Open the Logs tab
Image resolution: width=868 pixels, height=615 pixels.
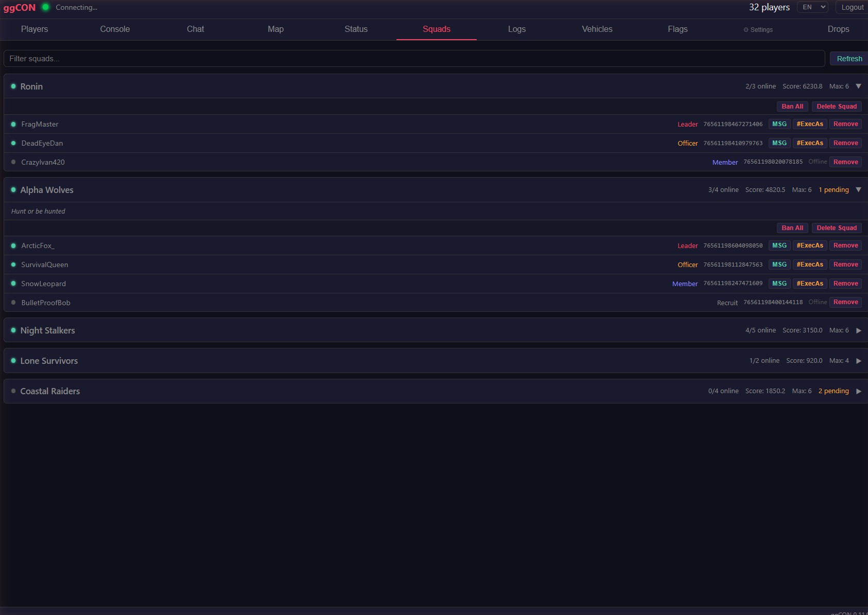tap(517, 29)
